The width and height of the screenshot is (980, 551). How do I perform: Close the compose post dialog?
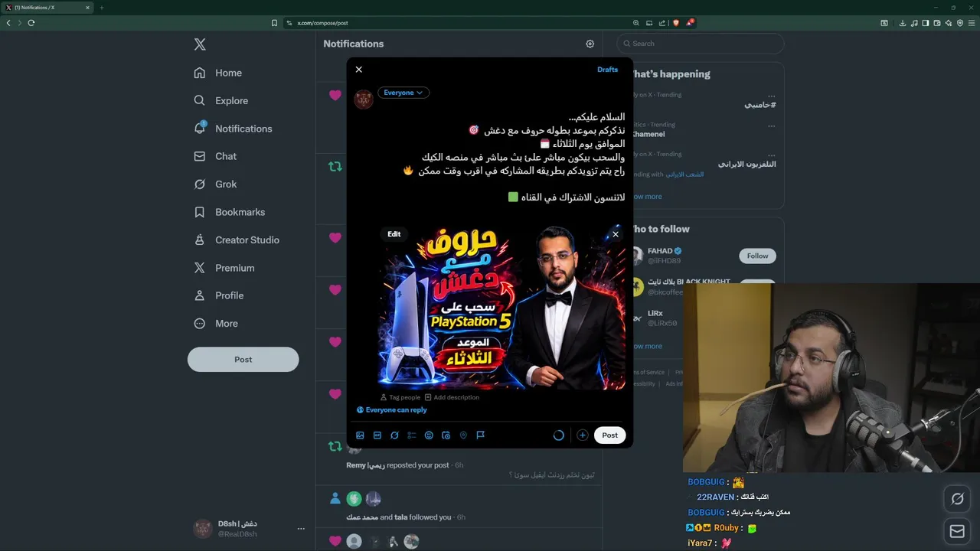click(x=358, y=70)
